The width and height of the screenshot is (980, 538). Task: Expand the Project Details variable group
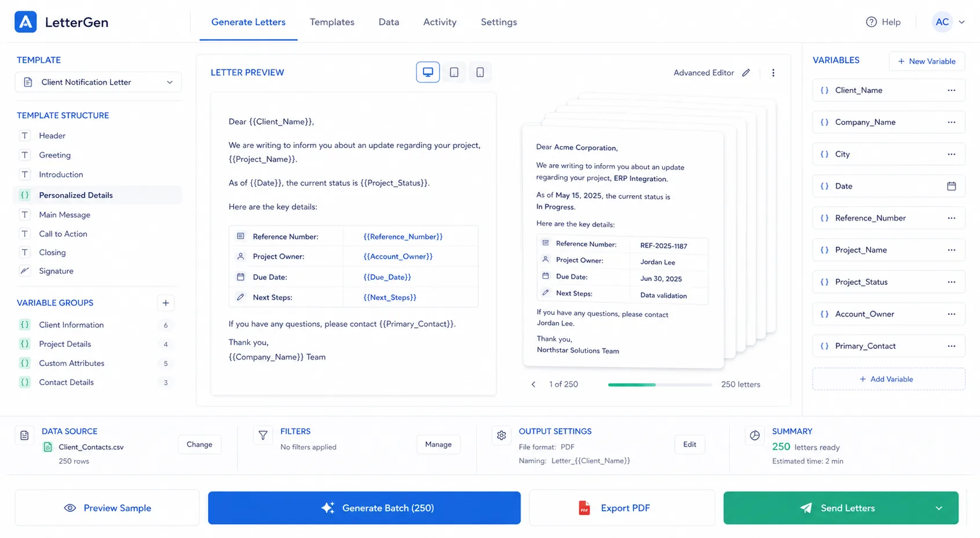point(96,344)
